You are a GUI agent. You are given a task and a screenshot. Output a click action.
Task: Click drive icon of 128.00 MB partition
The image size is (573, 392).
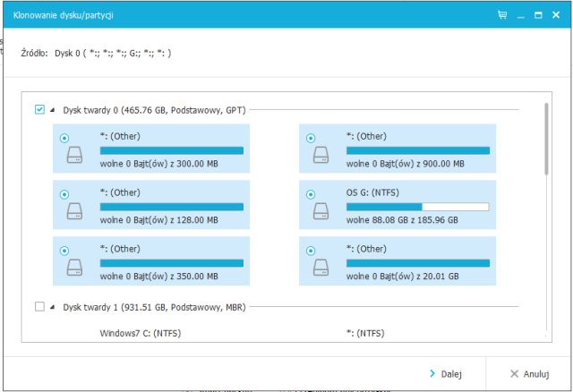click(73, 212)
